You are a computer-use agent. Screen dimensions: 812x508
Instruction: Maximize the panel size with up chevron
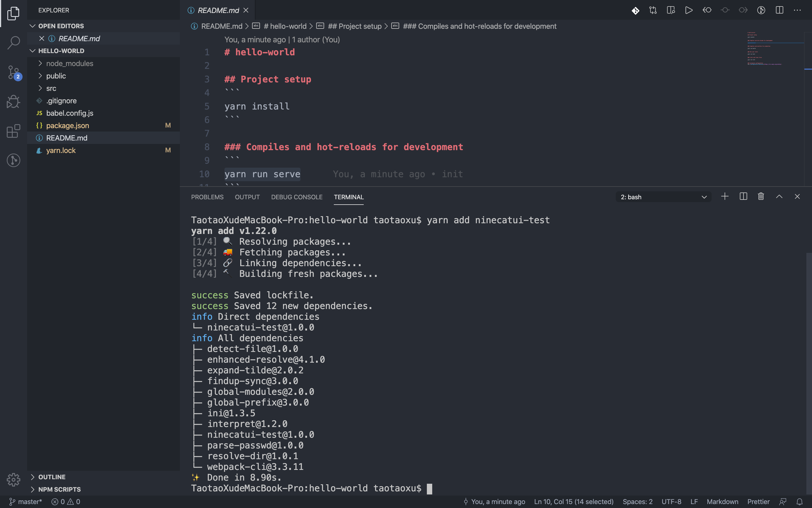point(779,196)
